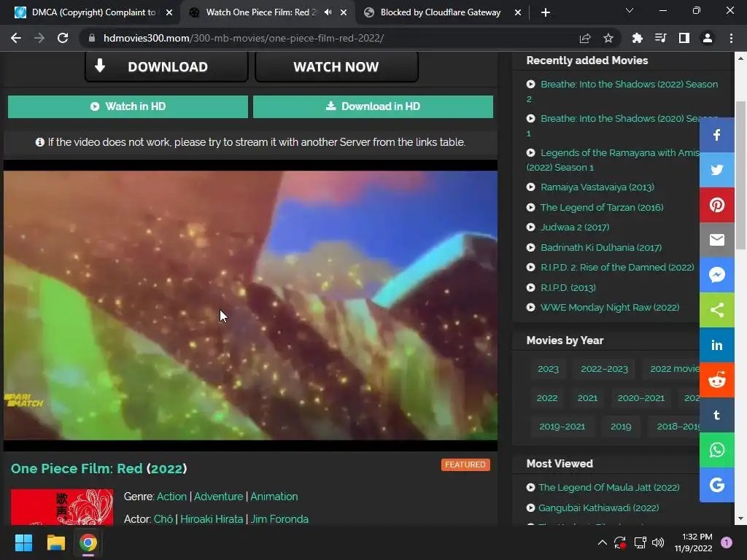Select the 2019 year tag
Viewport: 747px width, 560px height.
pyautogui.click(x=621, y=426)
